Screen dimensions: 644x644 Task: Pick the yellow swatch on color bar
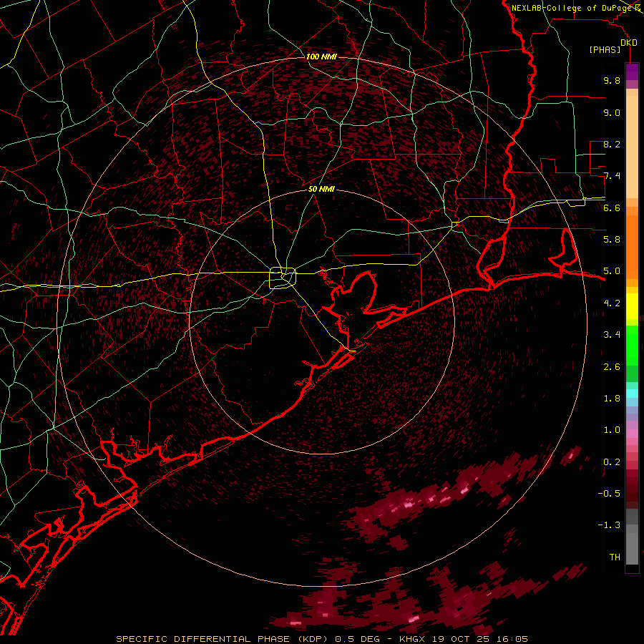(632, 306)
